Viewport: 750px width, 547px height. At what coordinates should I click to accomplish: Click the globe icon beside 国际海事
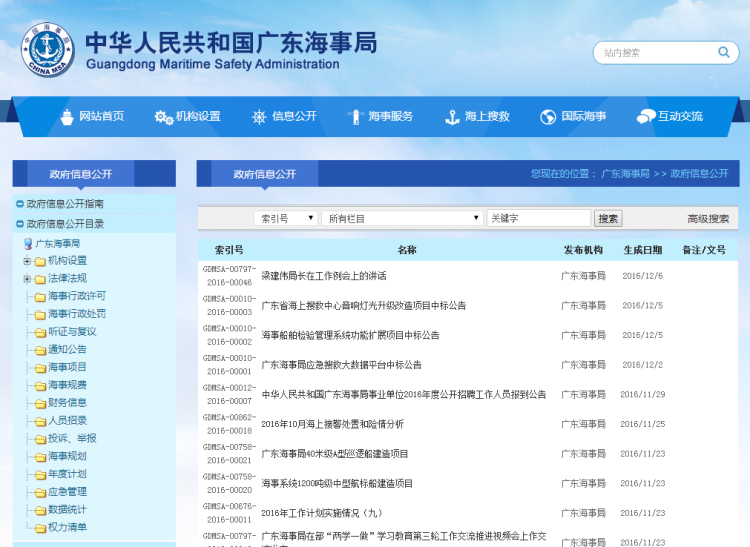click(548, 117)
